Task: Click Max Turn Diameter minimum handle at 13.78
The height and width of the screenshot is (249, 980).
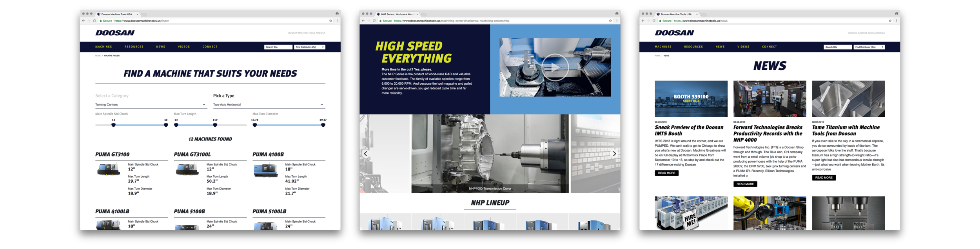Action: [x=255, y=125]
